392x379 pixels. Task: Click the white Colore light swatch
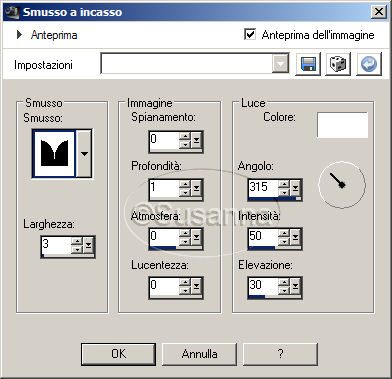[342, 125]
